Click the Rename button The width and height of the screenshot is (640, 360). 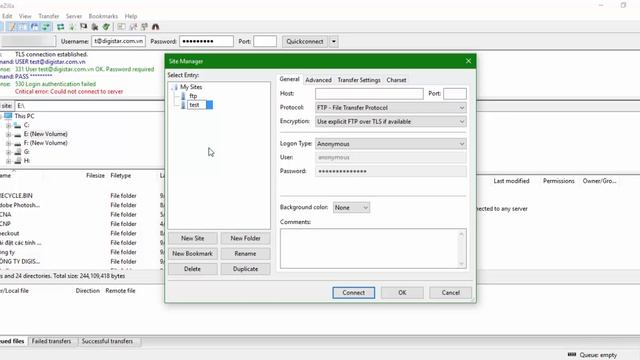245,254
